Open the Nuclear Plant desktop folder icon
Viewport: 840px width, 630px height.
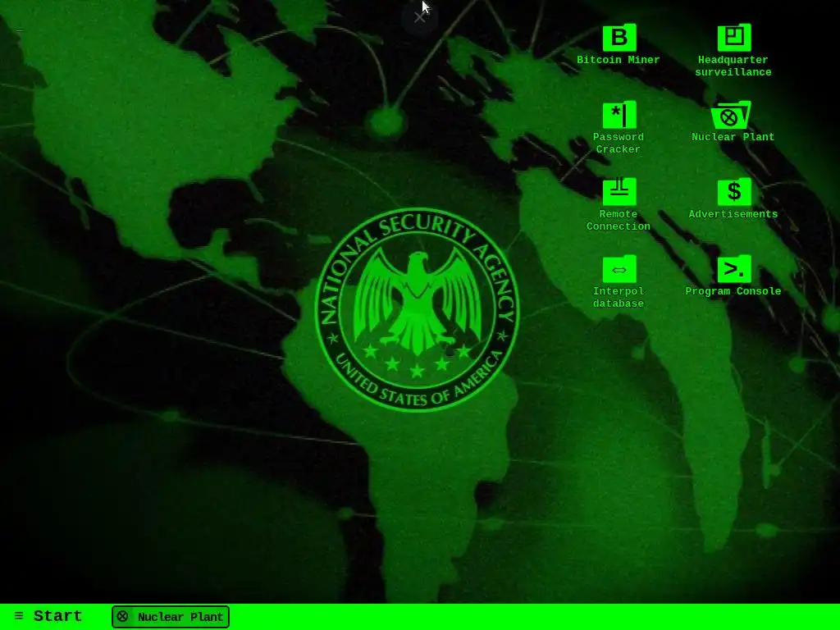(x=731, y=115)
